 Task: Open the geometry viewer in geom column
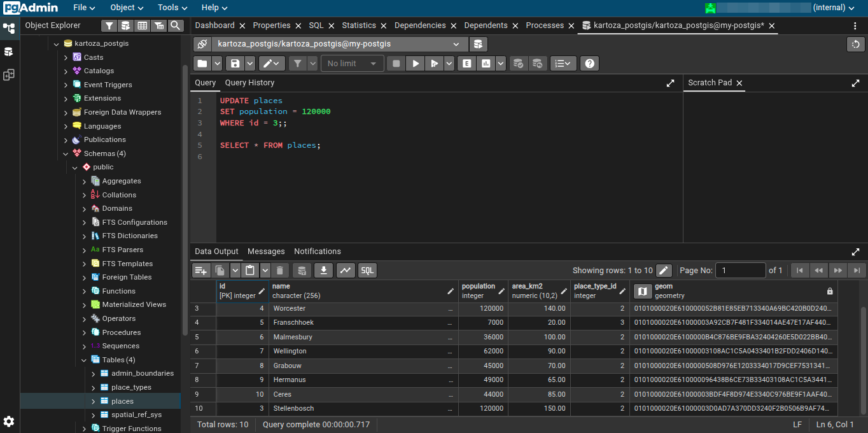coord(642,291)
